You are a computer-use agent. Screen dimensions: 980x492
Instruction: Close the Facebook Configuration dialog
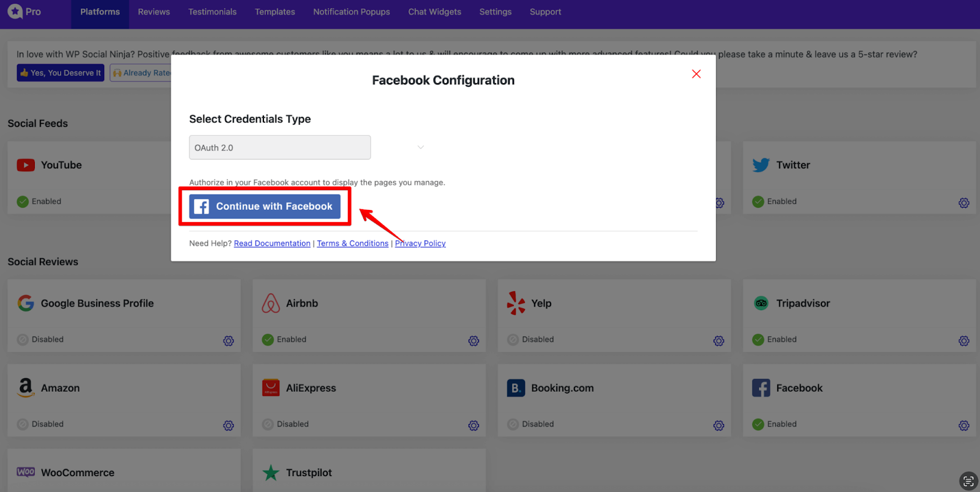tap(696, 74)
